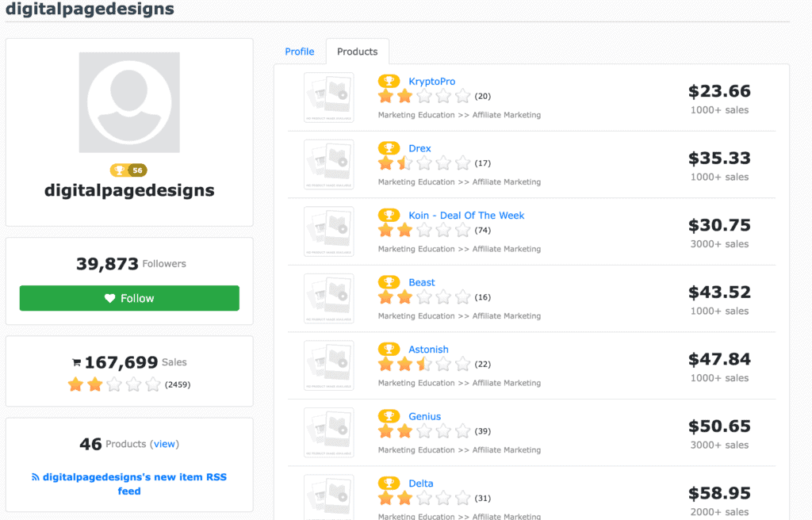This screenshot has height=520, width=812.
Task: Select the Products tab
Action: (357, 52)
